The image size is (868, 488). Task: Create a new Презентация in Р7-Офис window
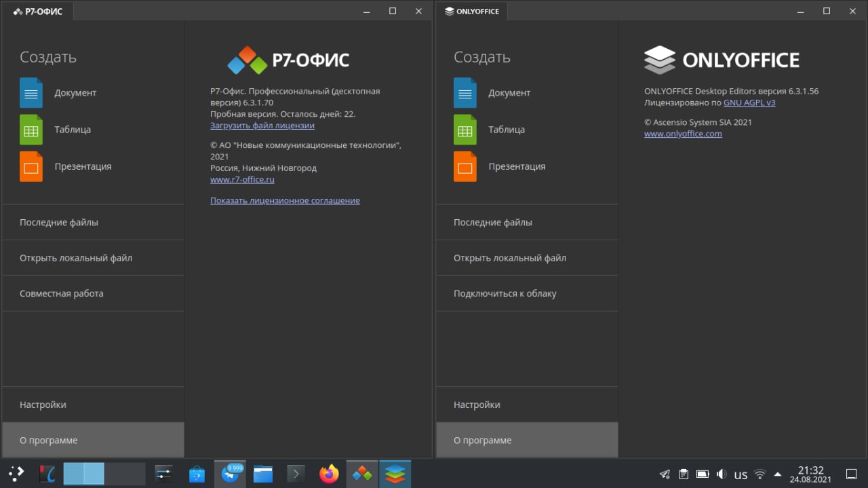click(x=66, y=166)
